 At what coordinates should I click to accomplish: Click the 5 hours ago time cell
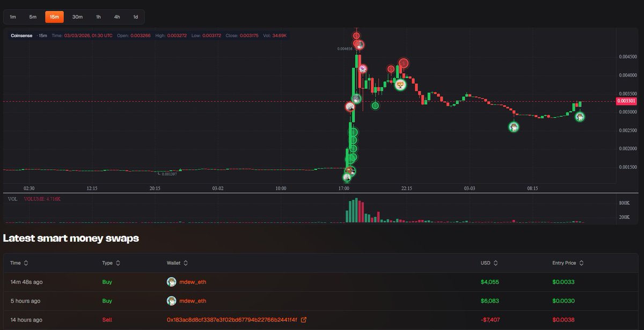[x=25, y=301]
